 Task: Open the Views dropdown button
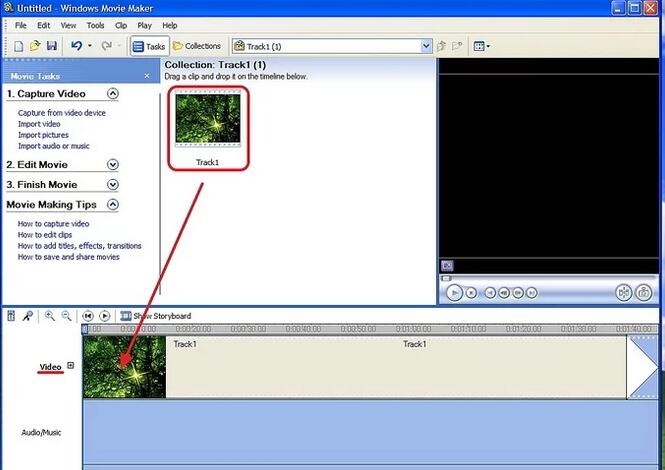[x=481, y=46]
